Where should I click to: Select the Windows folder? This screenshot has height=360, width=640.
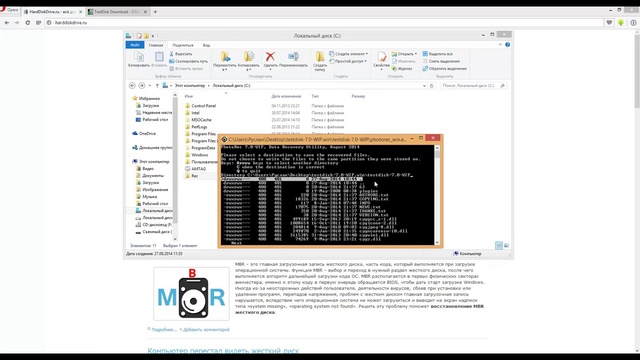tap(196, 155)
